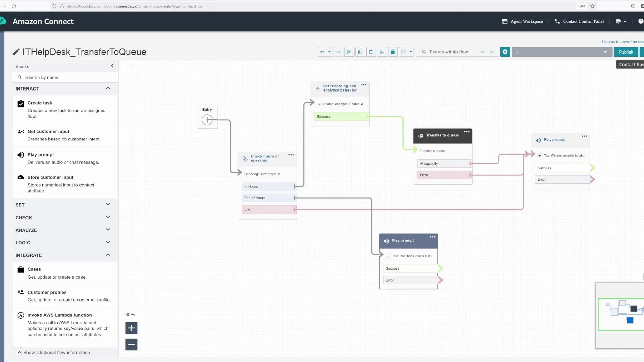Edit flow name with pencil icon
The image size is (644, 362).
point(16,52)
